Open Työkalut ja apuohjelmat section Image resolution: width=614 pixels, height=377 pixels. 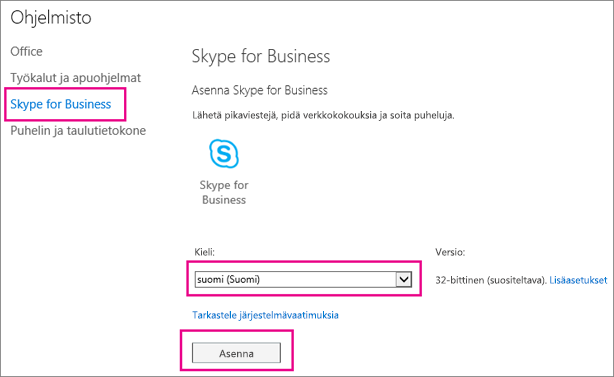click(x=75, y=78)
